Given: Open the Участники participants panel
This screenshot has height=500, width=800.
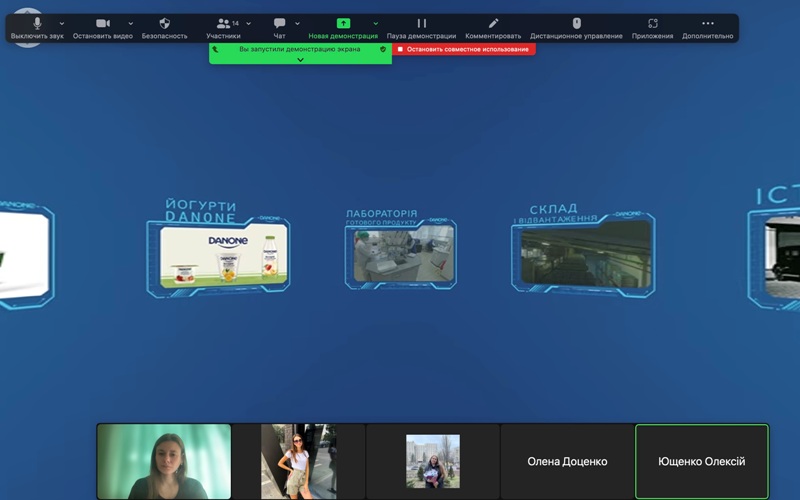Looking at the screenshot, I should pos(223,28).
